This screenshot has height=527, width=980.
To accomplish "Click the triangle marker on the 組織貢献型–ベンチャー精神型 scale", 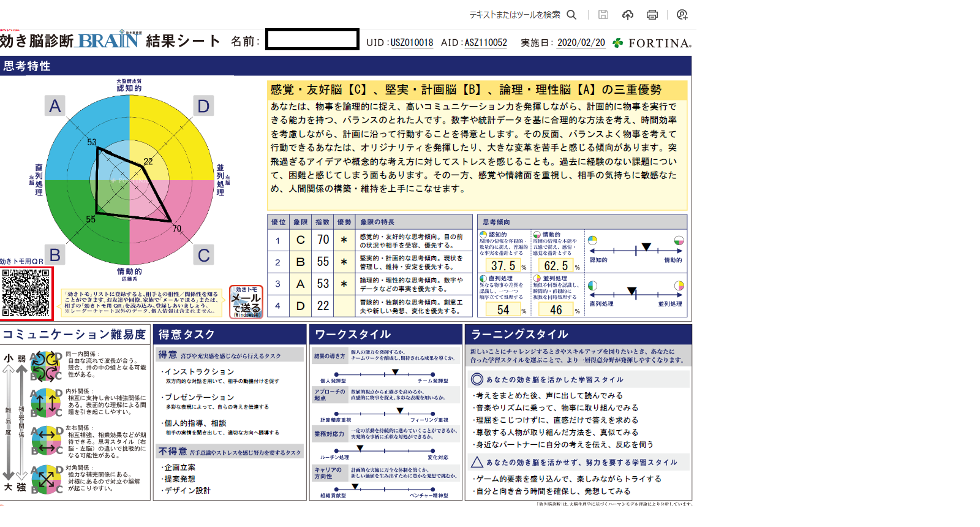I will pyautogui.click(x=355, y=487).
